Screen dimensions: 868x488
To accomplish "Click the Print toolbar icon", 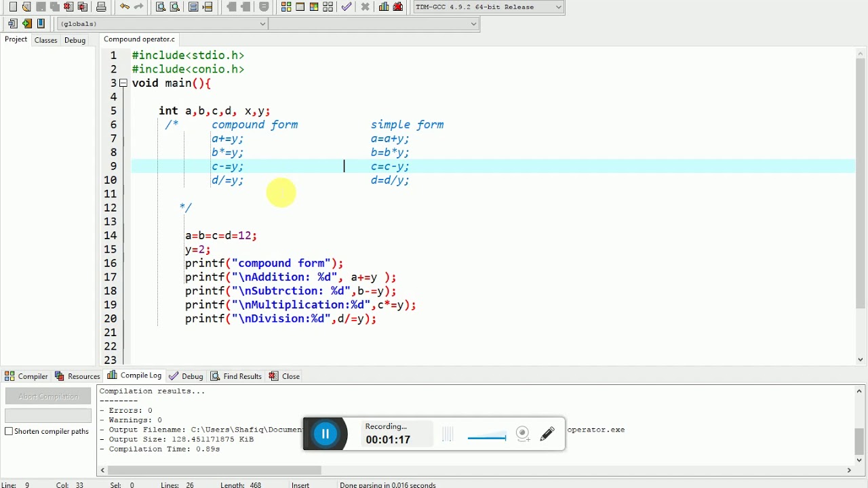I will click(101, 7).
